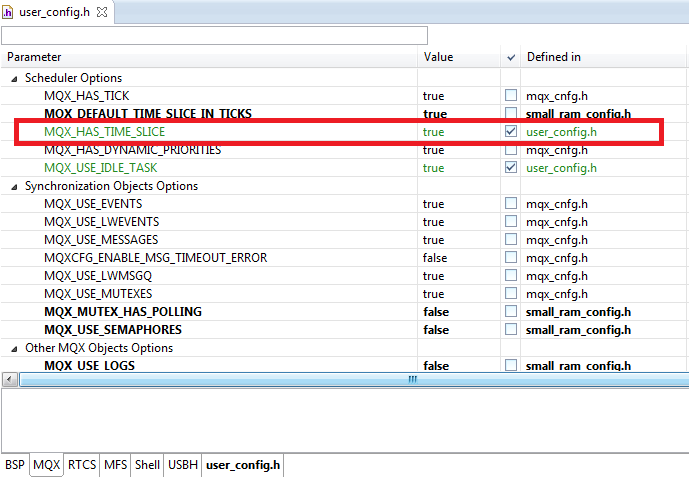689x482 pixels.
Task: Select the MQX_USE_IDLE_TASK parameter name
Action: 101,168
